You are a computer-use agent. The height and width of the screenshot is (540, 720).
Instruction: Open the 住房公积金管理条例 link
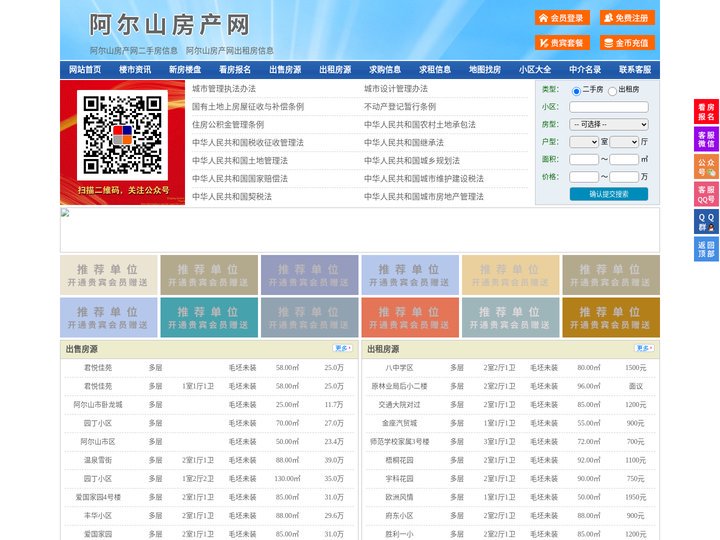coord(228,124)
